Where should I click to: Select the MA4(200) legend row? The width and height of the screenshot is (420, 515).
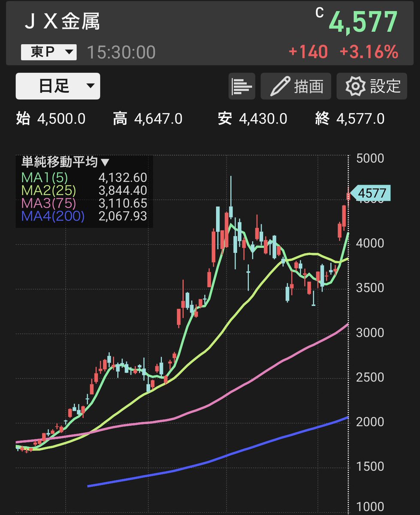point(84,216)
